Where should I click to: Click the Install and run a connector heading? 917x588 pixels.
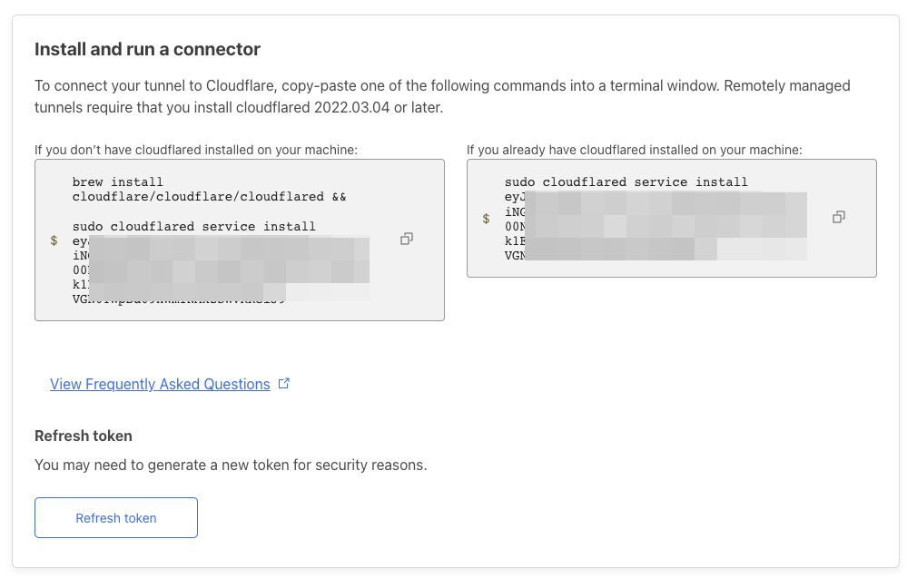coord(147,49)
